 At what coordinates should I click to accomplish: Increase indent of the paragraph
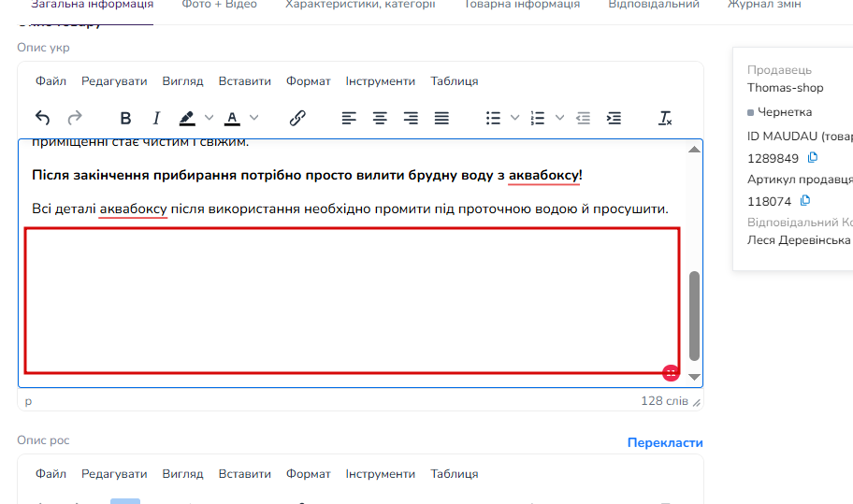point(614,118)
